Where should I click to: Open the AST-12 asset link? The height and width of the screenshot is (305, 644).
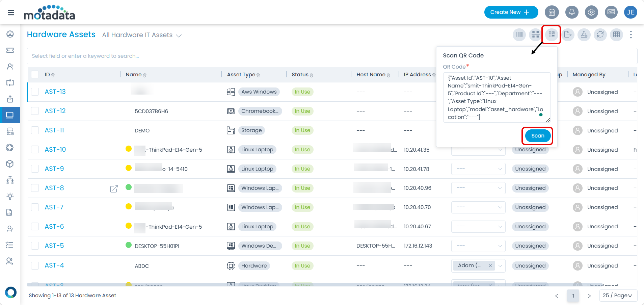click(55, 111)
